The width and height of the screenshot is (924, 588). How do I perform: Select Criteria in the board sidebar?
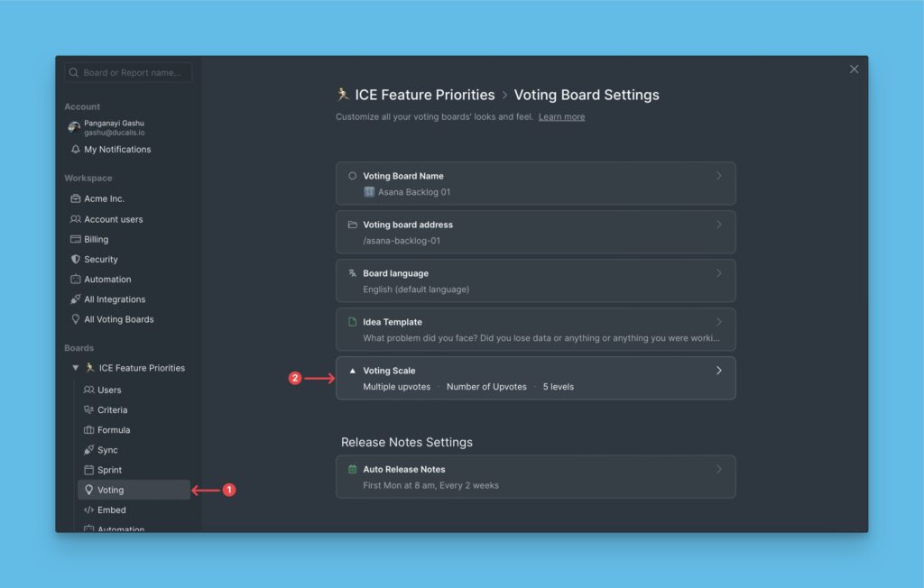click(112, 410)
